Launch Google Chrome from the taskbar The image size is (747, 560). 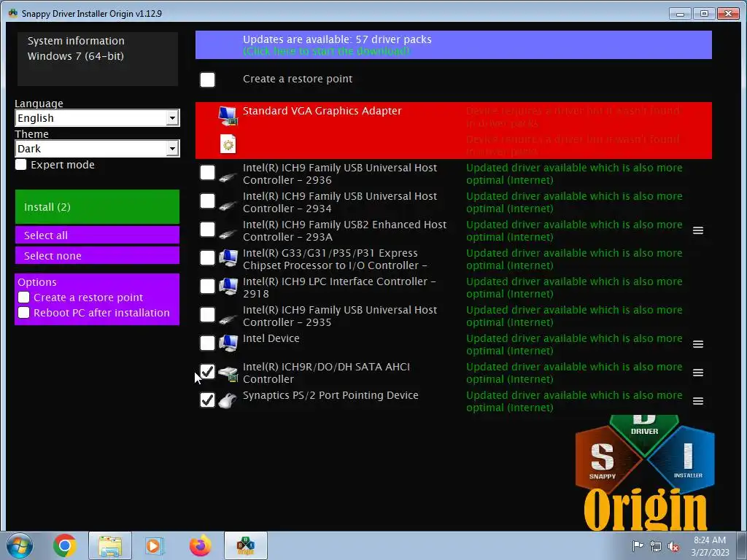[65, 545]
